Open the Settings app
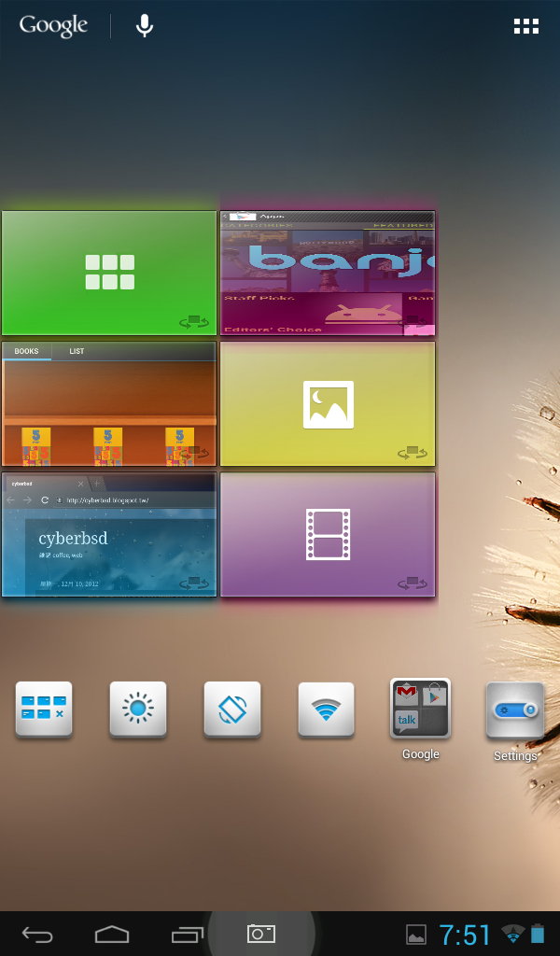This screenshot has height=956, width=560. click(x=515, y=710)
